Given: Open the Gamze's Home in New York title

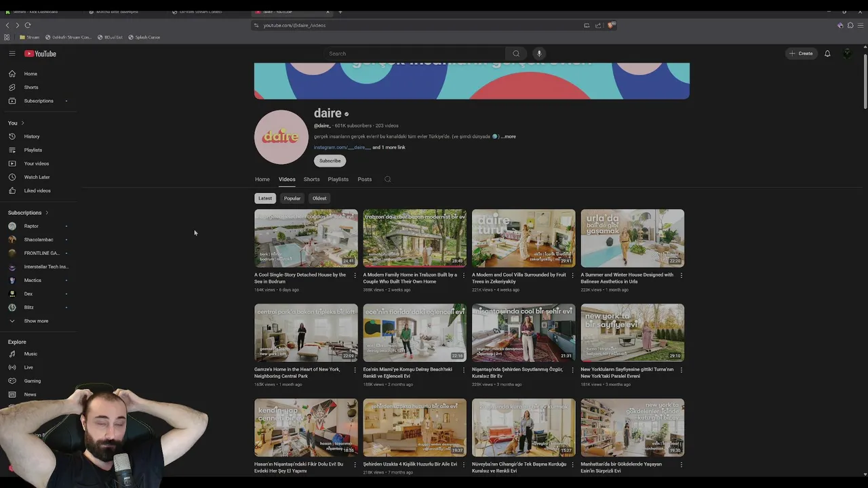Looking at the screenshot, I should pyautogui.click(x=297, y=373).
